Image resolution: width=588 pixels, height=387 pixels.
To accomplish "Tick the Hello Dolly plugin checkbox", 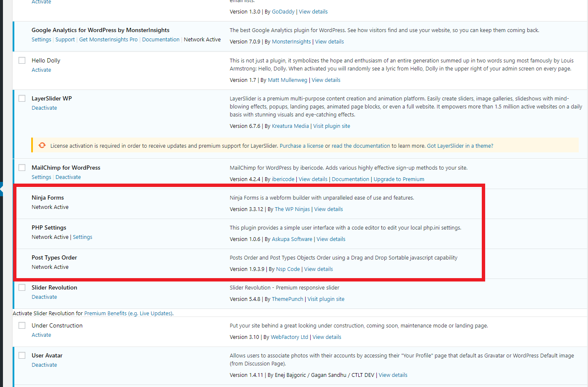I will (x=22, y=60).
